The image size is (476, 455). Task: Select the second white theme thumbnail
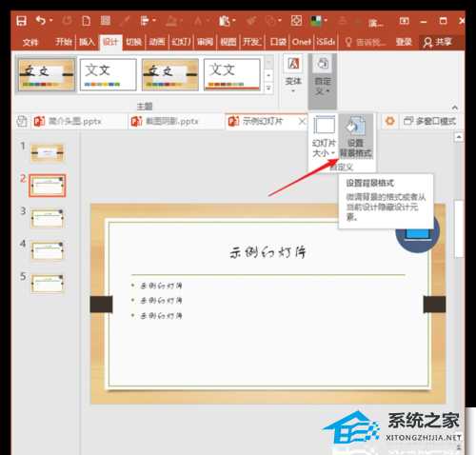click(109, 74)
